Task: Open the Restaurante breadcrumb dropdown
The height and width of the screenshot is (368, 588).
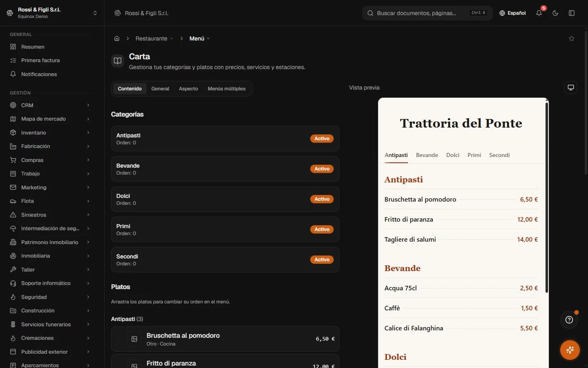Action: click(x=154, y=38)
